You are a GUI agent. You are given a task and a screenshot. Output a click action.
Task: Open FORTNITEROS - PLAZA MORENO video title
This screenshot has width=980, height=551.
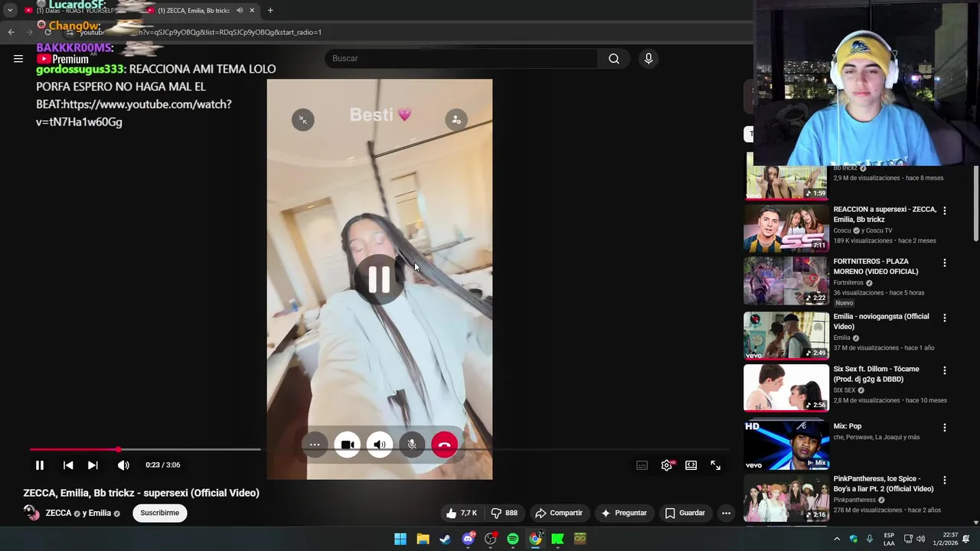[x=876, y=266]
